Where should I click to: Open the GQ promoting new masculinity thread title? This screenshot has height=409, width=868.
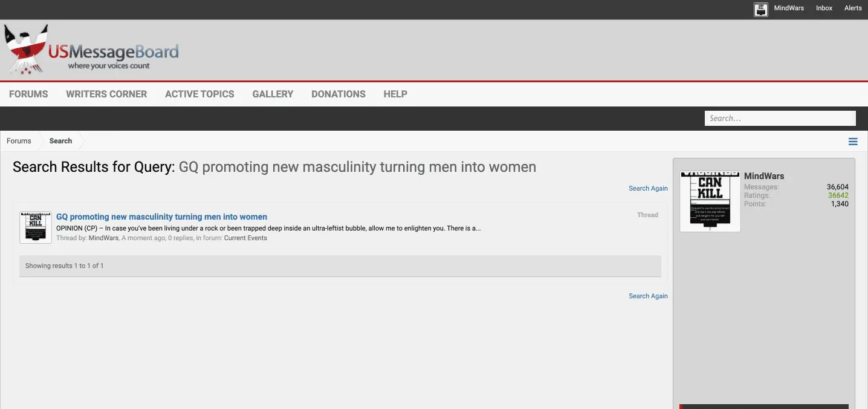[x=161, y=217]
